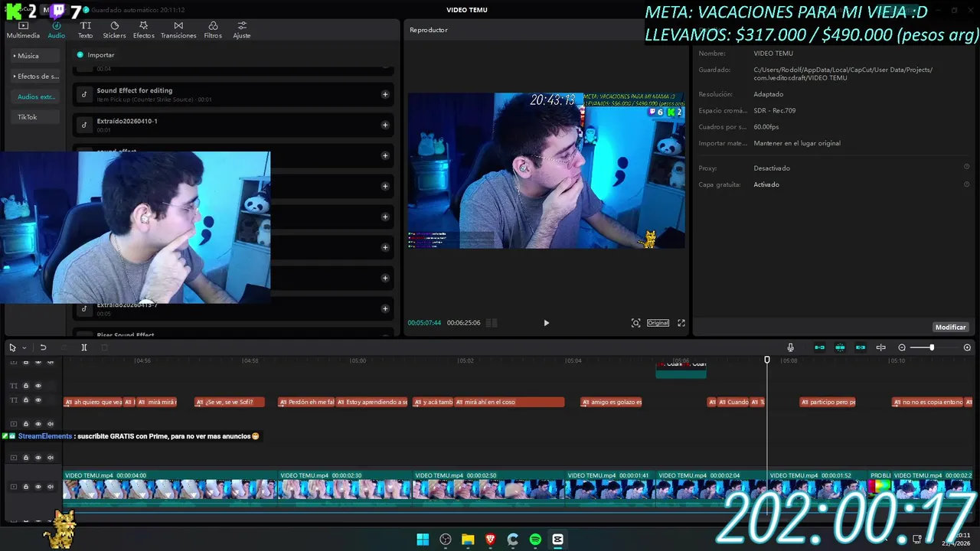The image size is (980, 551).
Task: Lock the subtitle text track
Action: tap(25, 400)
